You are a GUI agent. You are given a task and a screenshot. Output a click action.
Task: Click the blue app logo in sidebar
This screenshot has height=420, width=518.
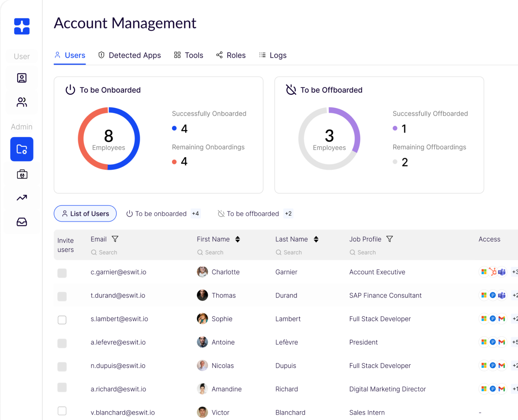[22, 26]
